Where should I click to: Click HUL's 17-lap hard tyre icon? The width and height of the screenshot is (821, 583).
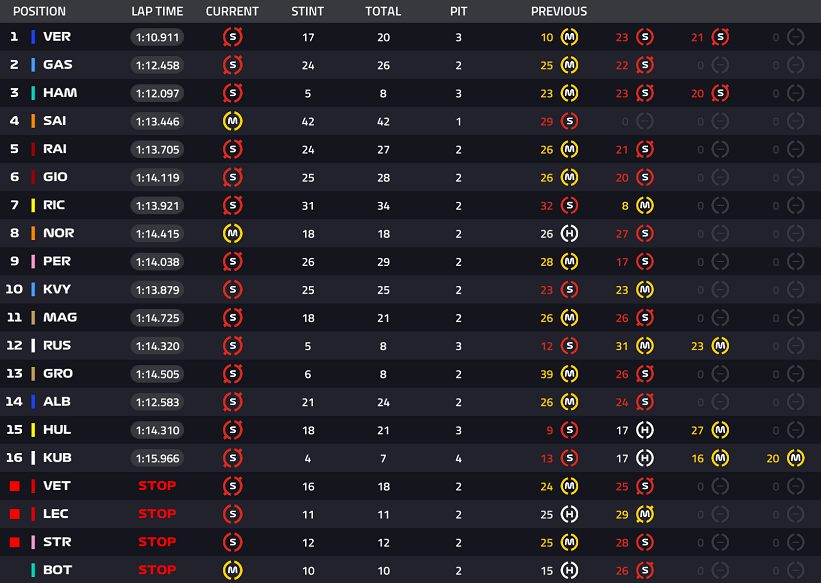pyautogui.click(x=645, y=430)
